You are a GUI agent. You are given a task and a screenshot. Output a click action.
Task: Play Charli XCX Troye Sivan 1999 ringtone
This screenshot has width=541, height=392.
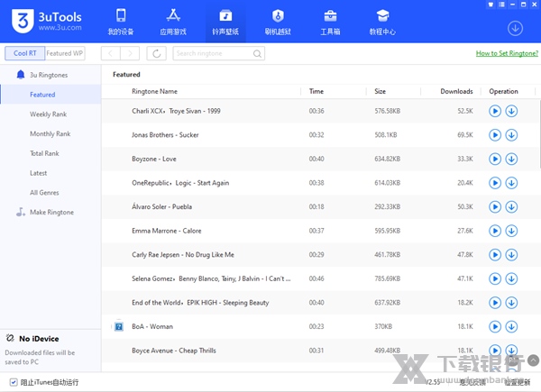pyautogui.click(x=495, y=111)
